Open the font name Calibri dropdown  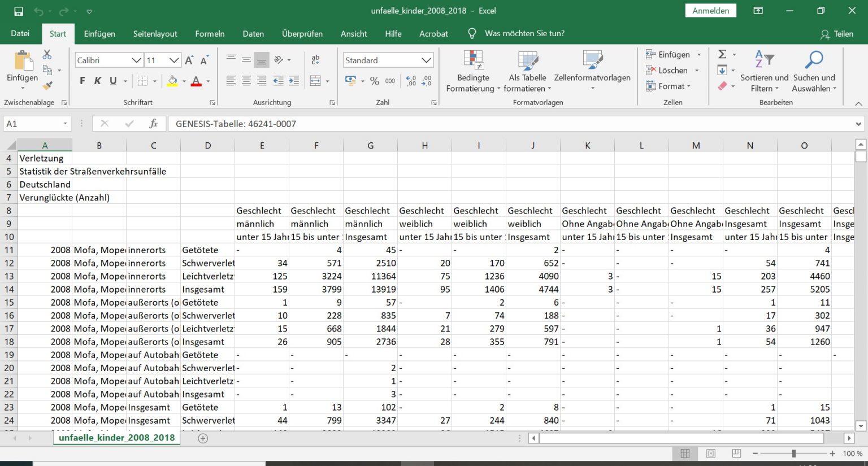click(x=136, y=60)
